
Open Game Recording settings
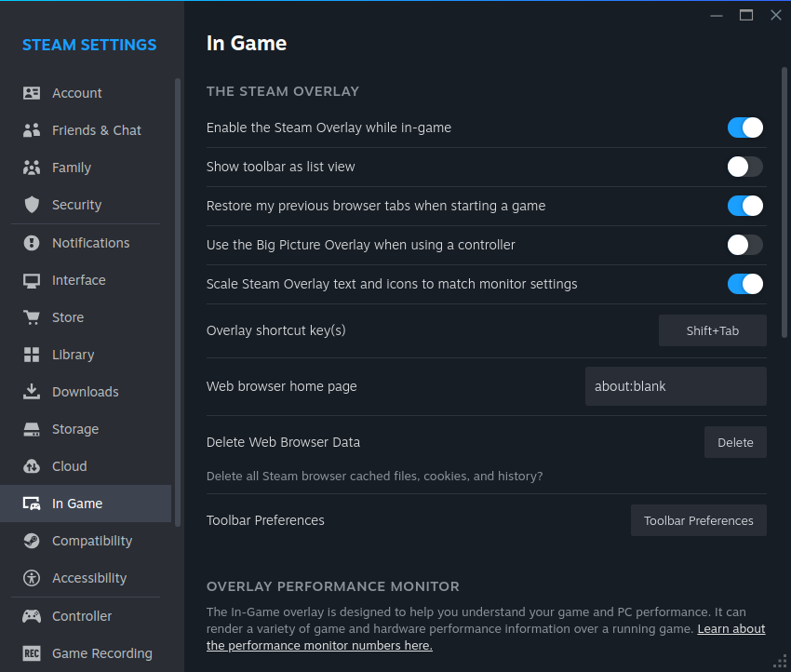pos(86,653)
